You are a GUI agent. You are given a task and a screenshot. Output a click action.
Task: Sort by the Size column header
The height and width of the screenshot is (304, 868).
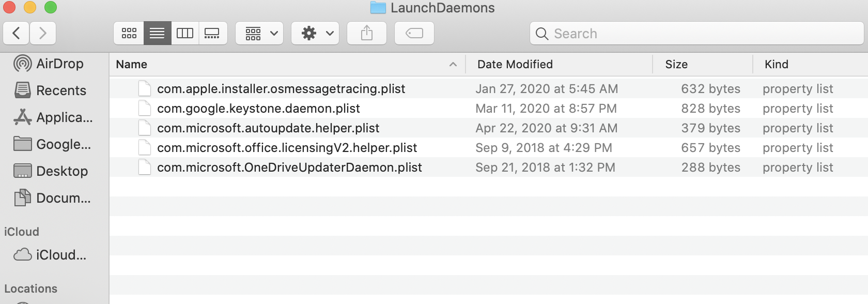[676, 64]
